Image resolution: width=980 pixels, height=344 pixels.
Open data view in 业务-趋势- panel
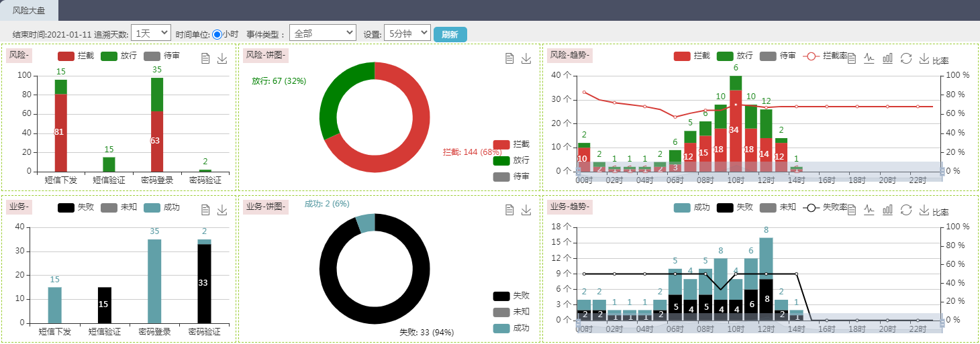(852, 210)
